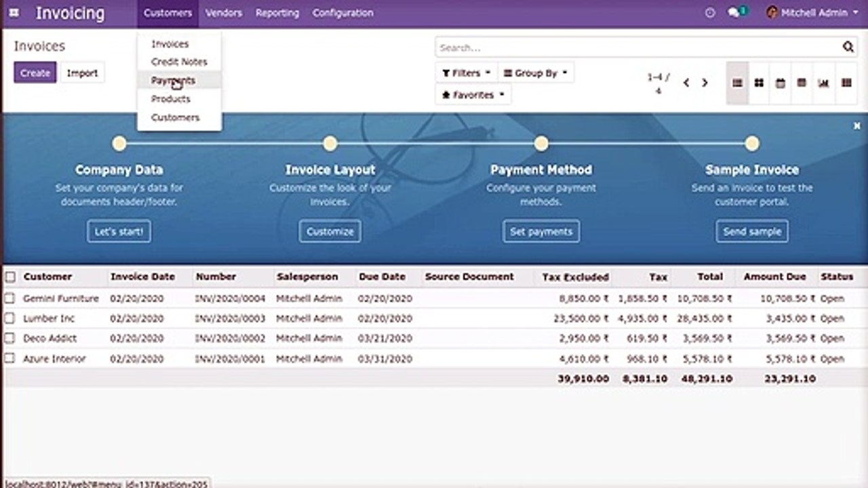868x488 pixels.
Task: Open the conversations chat icon
Action: [734, 13]
